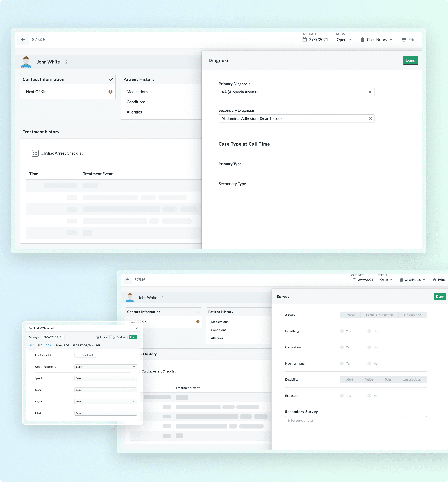Open Status Open dropdown in top window
448x482 pixels.
pyautogui.click(x=344, y=39)
